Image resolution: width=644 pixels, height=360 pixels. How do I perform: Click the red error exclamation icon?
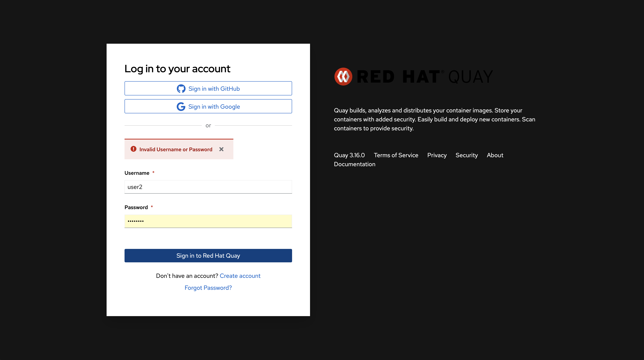pos(134,149)
